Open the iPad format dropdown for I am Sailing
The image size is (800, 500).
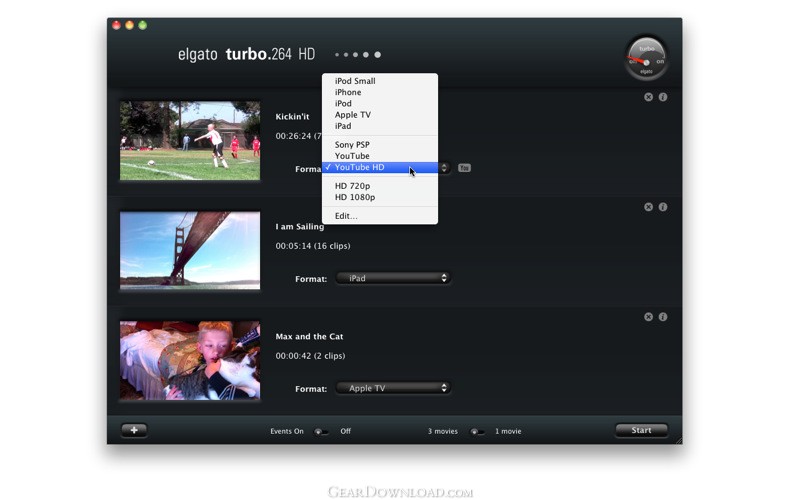point(393,278)
